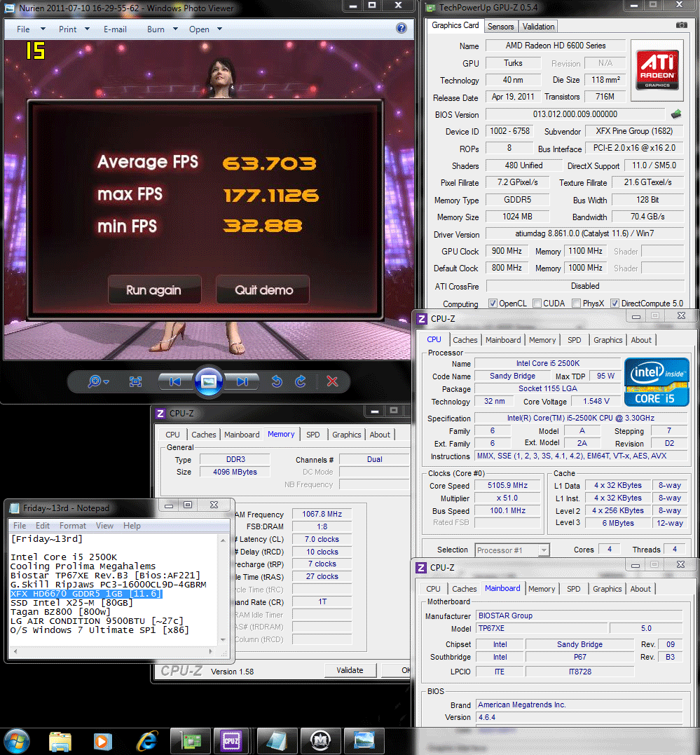Click AMD Radeon HD 6600 Series name field

coord(556,46)
